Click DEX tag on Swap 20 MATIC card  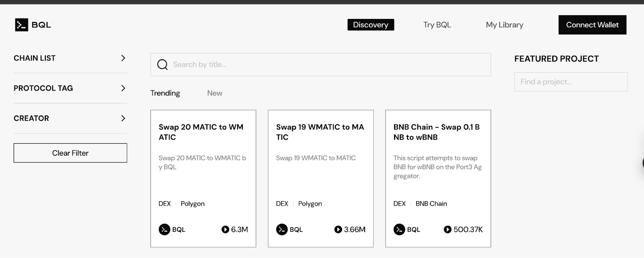click(165, 204)
